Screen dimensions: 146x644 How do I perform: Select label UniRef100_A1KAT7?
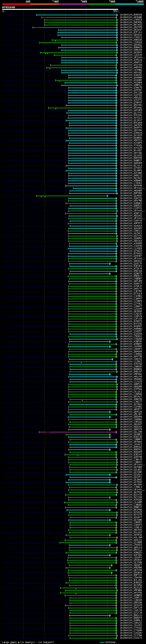click(x=131, y=517)
